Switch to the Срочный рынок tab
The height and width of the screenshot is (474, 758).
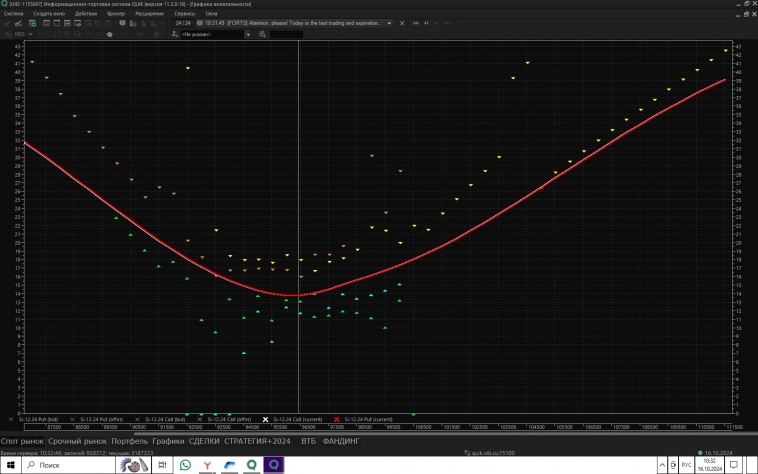click(78, 440)
